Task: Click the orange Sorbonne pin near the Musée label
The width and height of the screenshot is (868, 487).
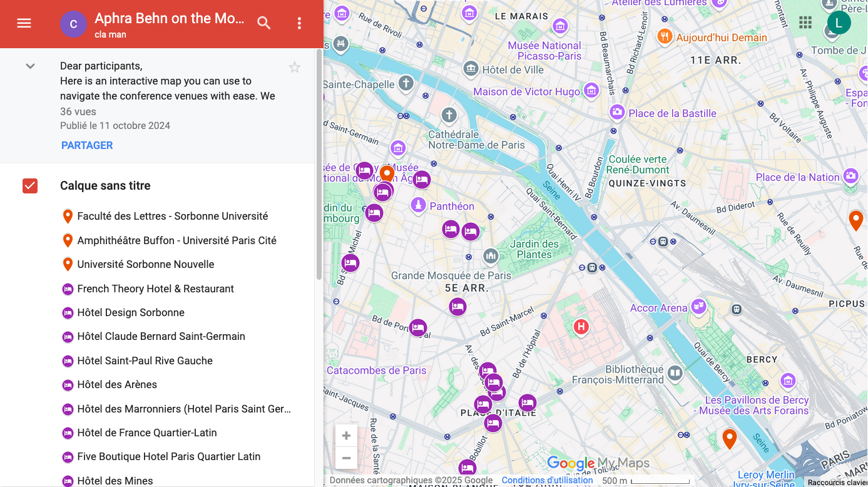Action: pyautogui.click(x=387, y=173)
